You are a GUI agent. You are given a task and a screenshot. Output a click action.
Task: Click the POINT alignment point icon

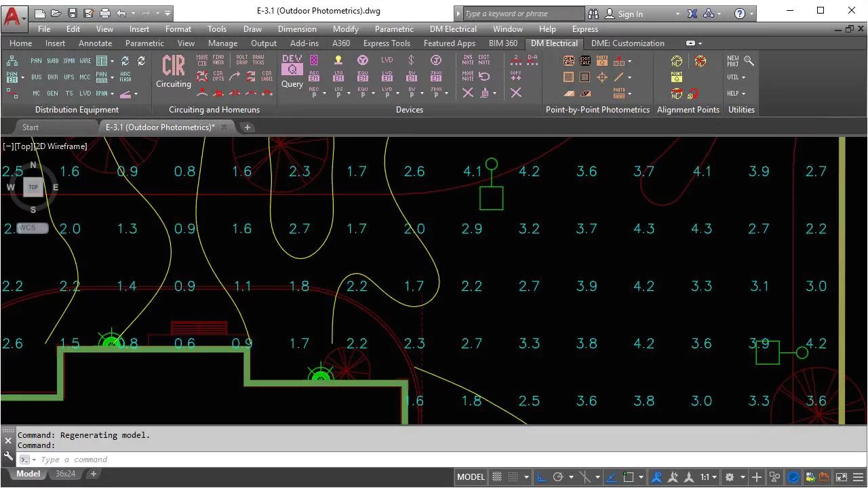tap(675, 77)
